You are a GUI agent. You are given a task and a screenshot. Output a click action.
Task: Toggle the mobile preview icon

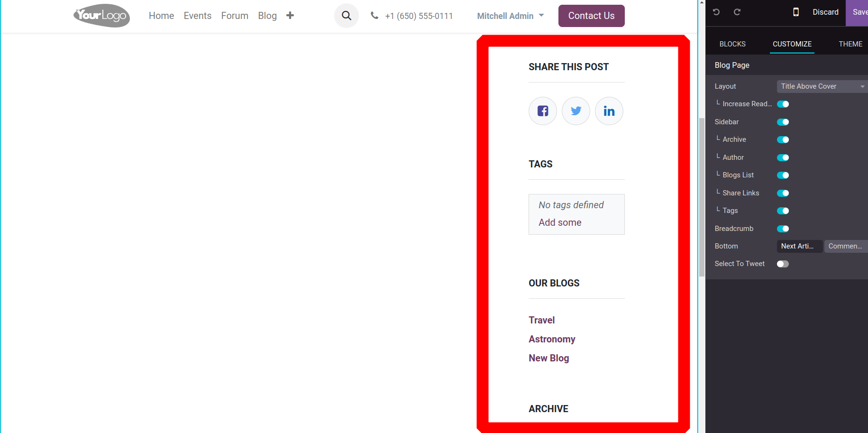coord(796,12)
